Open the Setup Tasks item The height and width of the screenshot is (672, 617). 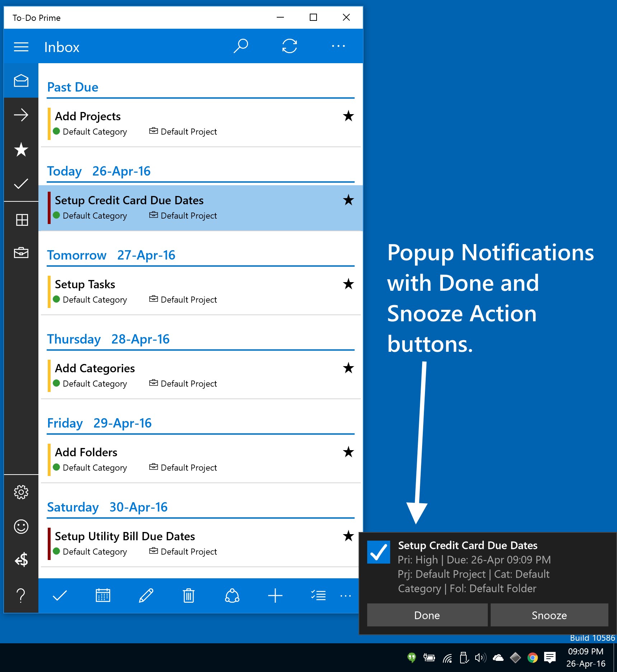[201, 291]
